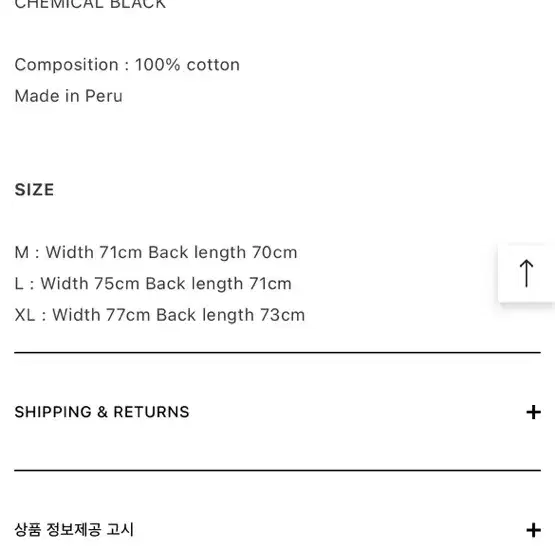Click the XL size measurement line
555x555 pixels.
point(160,315)
